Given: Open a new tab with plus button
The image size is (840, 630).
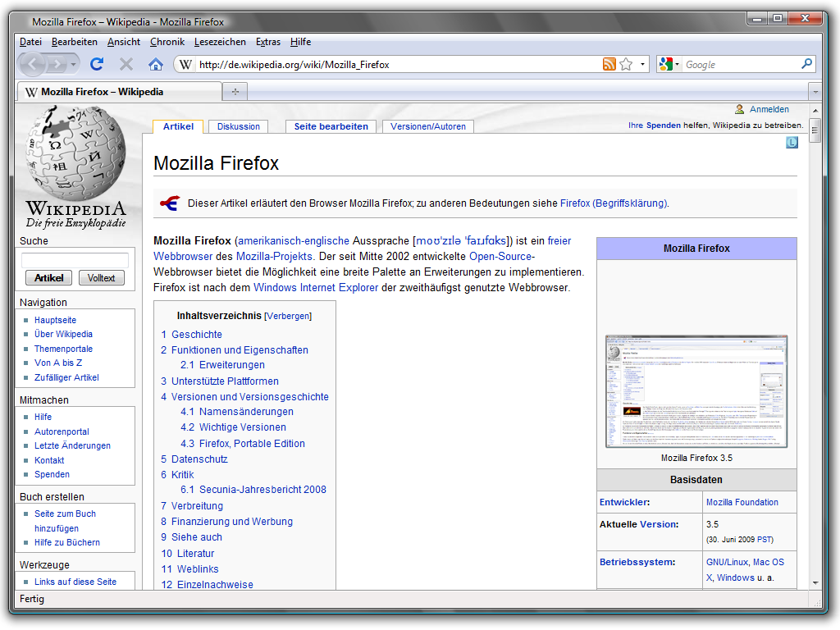Looking at the screenshot, I should coord(235,91).
